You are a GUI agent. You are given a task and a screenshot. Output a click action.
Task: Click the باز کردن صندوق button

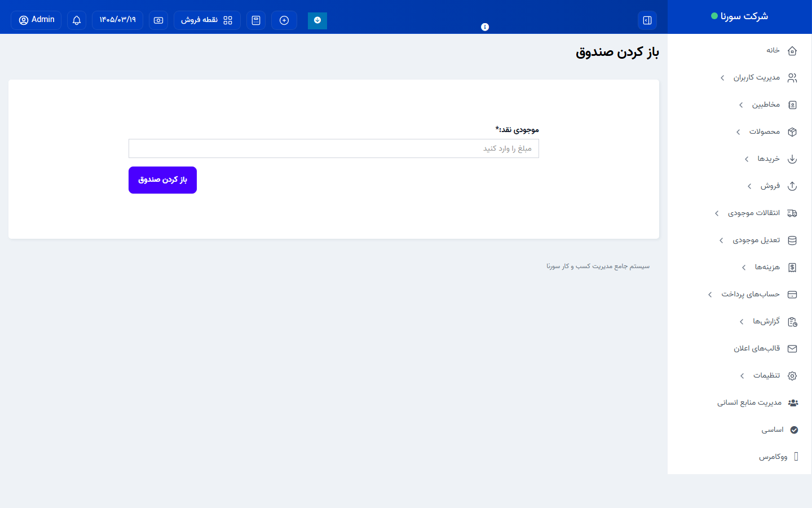click(162, 180)
